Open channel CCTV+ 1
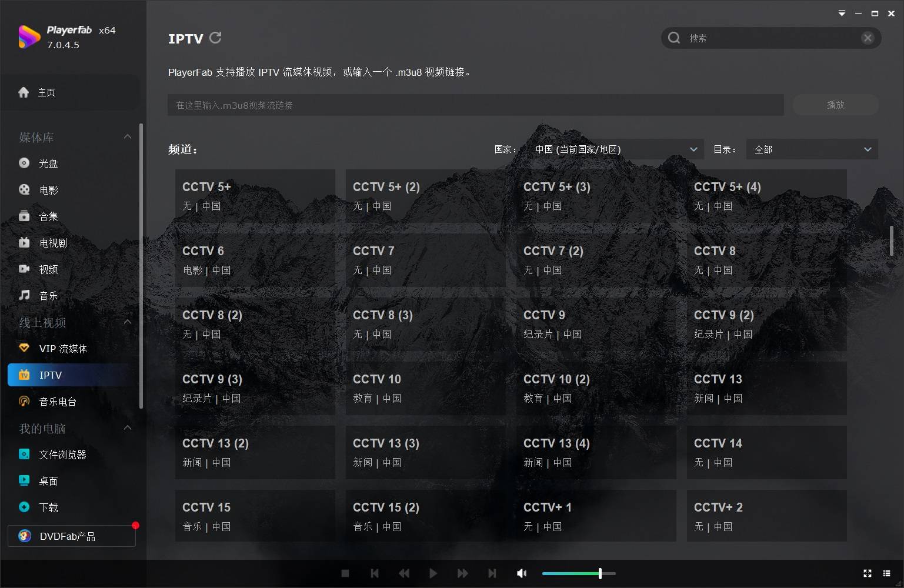This screenshot has height=588, width=904. pyautogui.click(x=596, y=516)
